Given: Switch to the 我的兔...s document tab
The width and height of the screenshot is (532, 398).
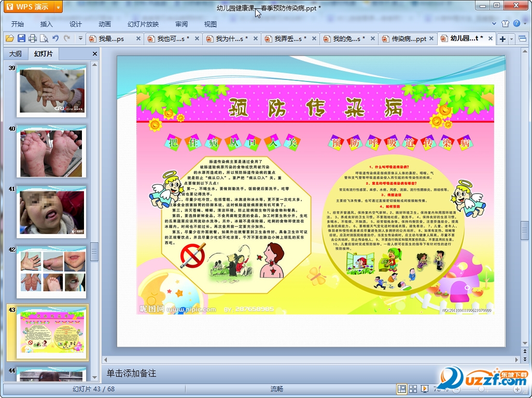Looking at the screenshot, I should click(345, 39).
